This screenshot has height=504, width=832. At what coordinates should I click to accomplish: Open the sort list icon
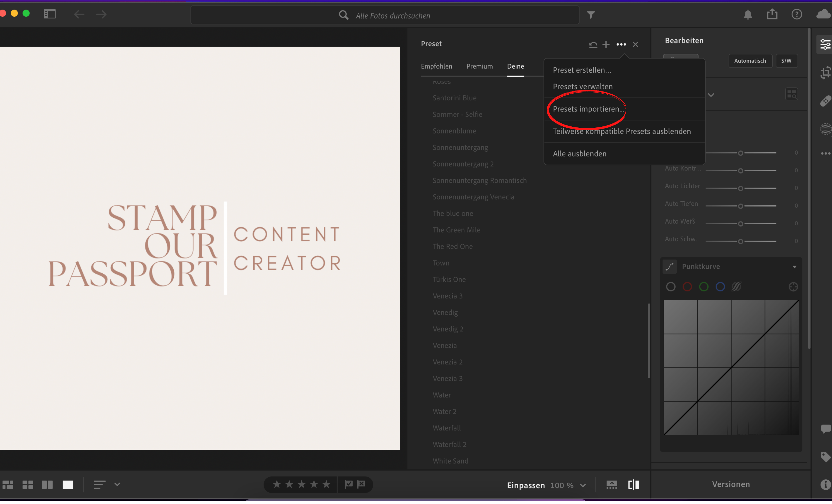99,485
